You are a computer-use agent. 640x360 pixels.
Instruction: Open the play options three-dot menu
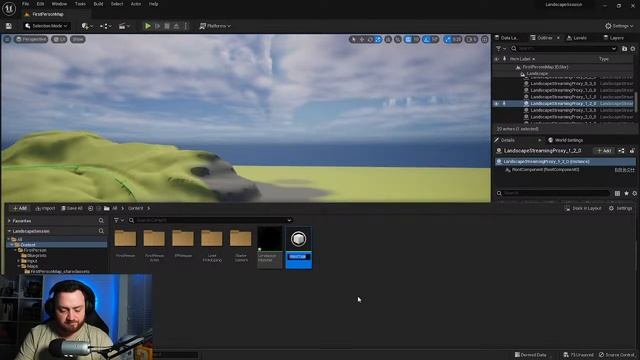(186, 26)
